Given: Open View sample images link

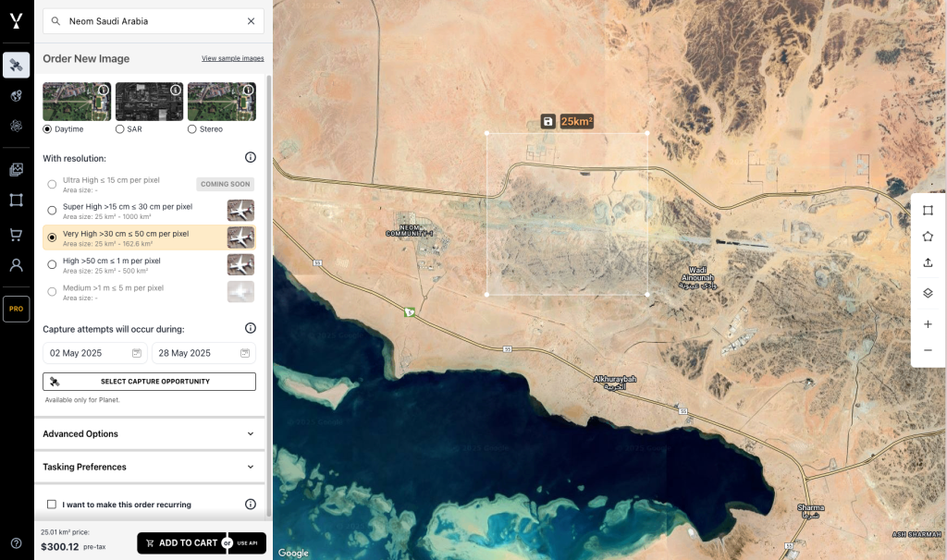Looking at the screenshot, I should click(x=232, y=58).
